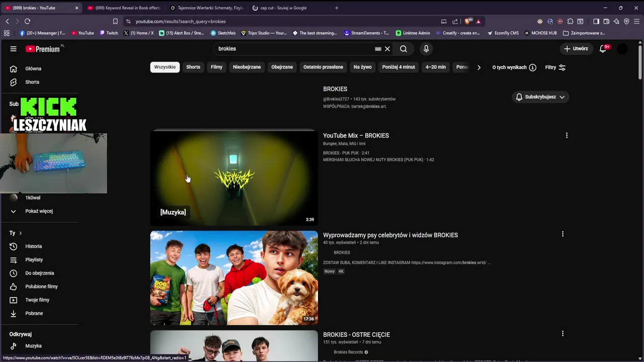Select the Obejrzane filter chip
644x362 pixels.
coord(282,67)
